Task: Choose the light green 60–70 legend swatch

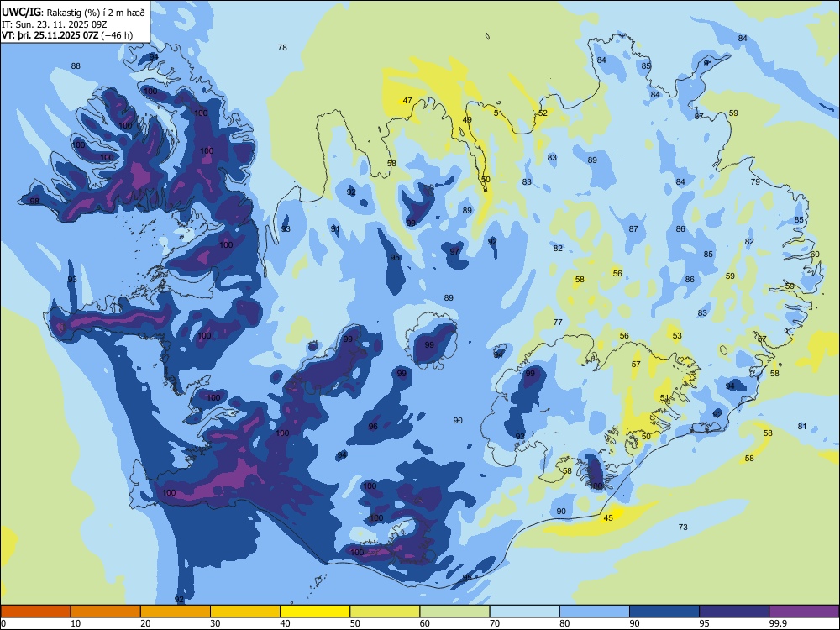Action: 454,612
